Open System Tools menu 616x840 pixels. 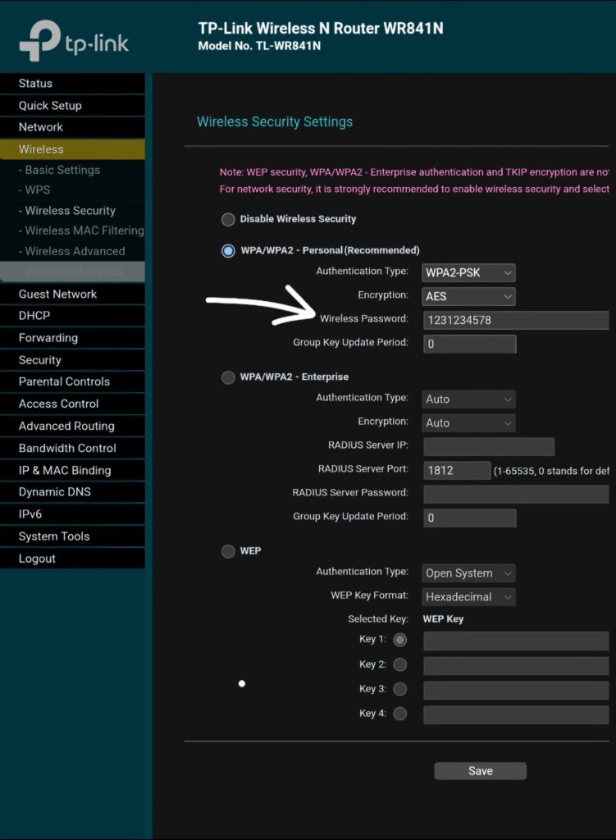[x=54, y=536]
